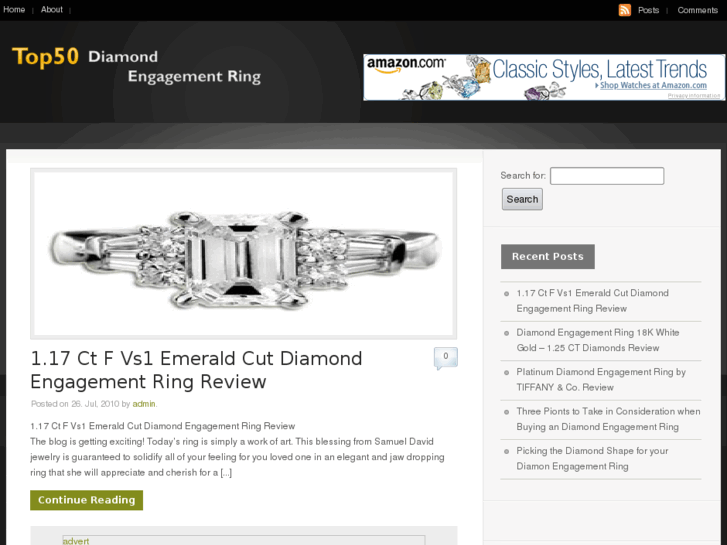The width and height of the screenshot is (727, 545).
Task: Click the Continue Reading button
Action: [87, 500]
